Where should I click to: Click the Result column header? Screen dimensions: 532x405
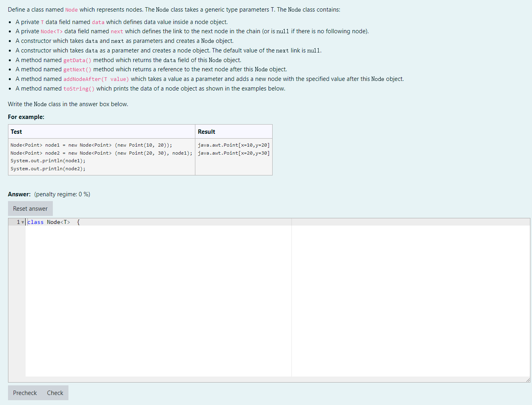(x=206, y=131)
